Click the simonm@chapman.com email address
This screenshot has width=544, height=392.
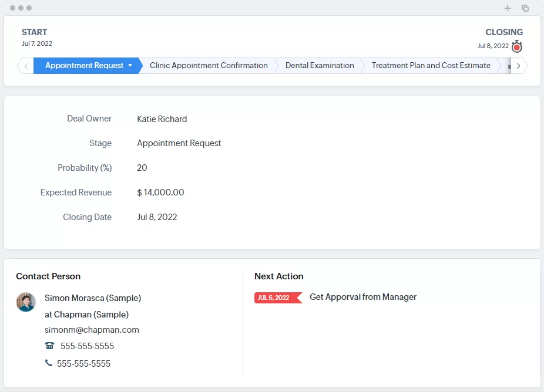click(92, 330)
